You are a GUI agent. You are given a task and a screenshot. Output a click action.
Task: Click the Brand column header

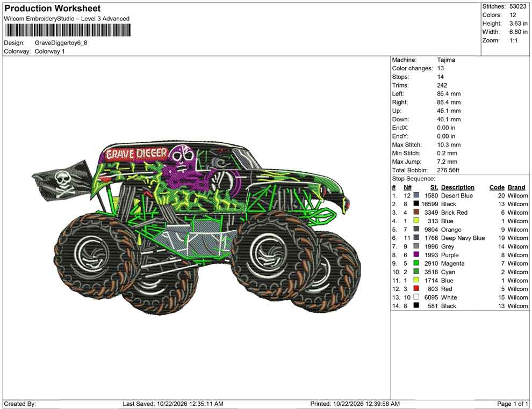(516, 187)
